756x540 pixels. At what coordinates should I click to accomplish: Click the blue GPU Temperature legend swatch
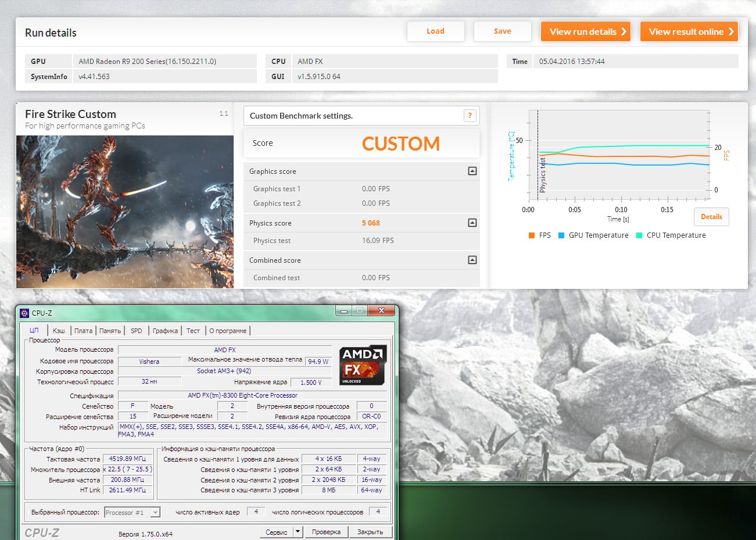pyautogui.click(x=561, y=235)
